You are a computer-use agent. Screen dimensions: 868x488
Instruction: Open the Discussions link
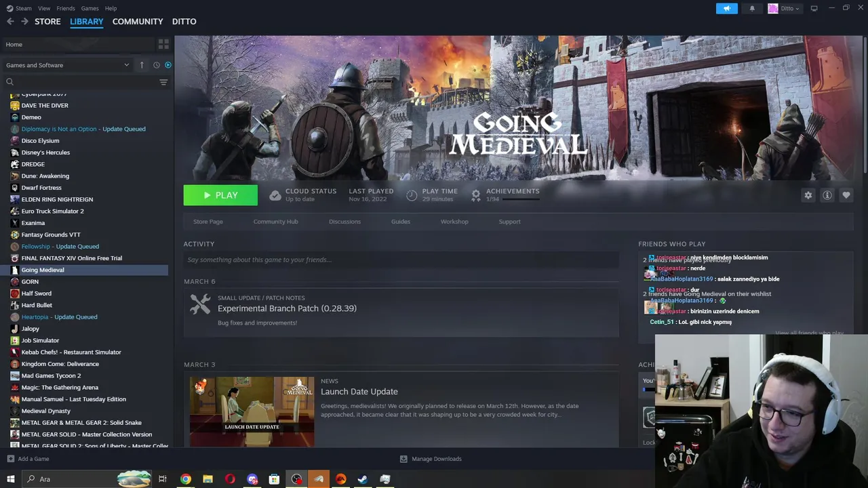[344, 222]
